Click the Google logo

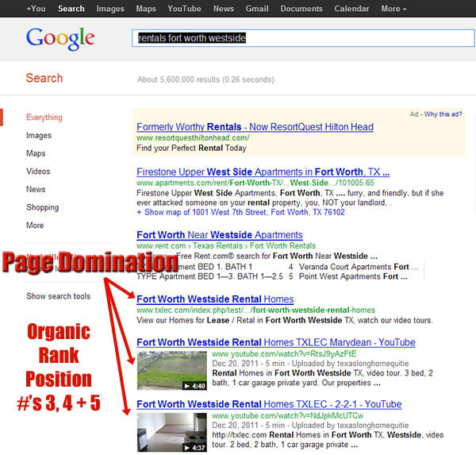[x=60, y=39]
